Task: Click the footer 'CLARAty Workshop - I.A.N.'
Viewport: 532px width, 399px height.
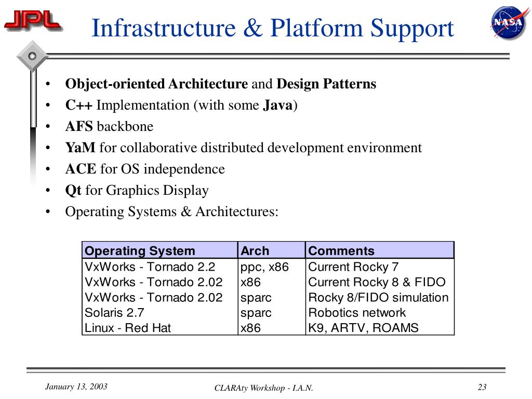Action: click(263, 388)
